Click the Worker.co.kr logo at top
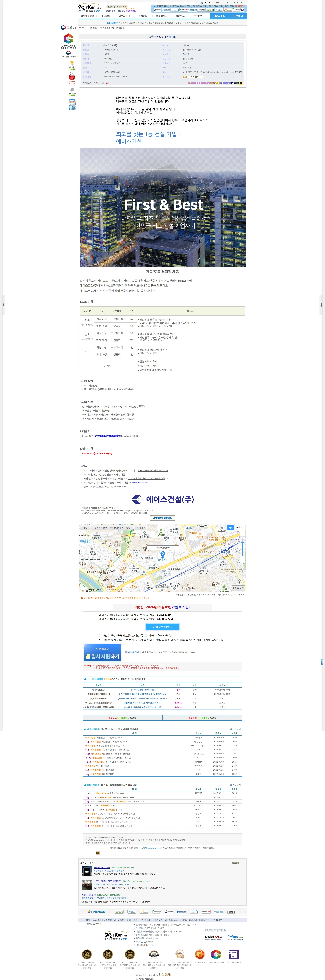The image size is (325, 980). 90,8
